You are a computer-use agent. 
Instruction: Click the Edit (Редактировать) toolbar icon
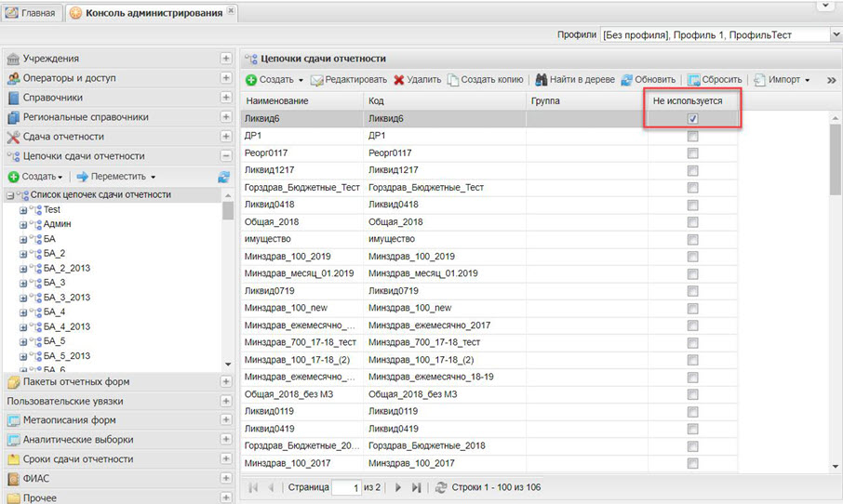tap(317, 80)
